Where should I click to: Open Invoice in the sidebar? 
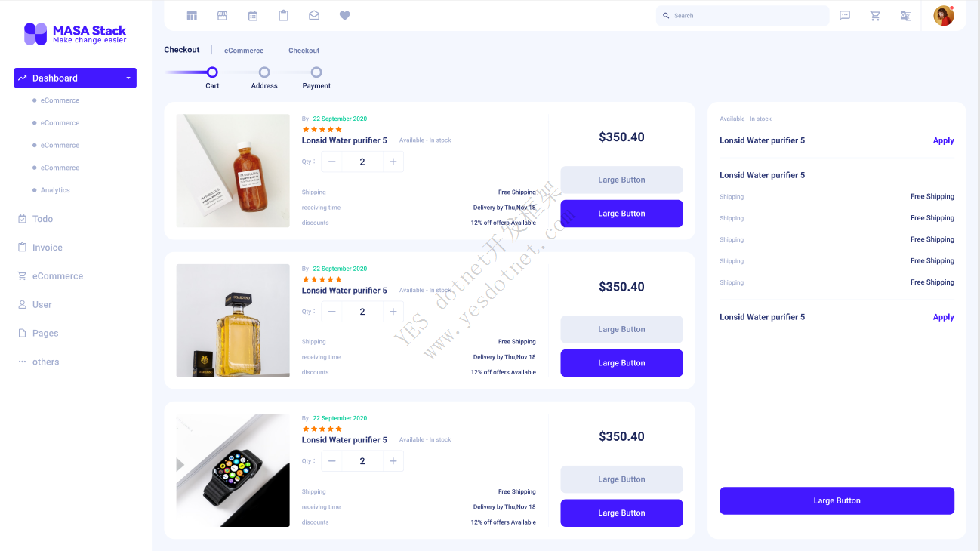click(47, 248)
